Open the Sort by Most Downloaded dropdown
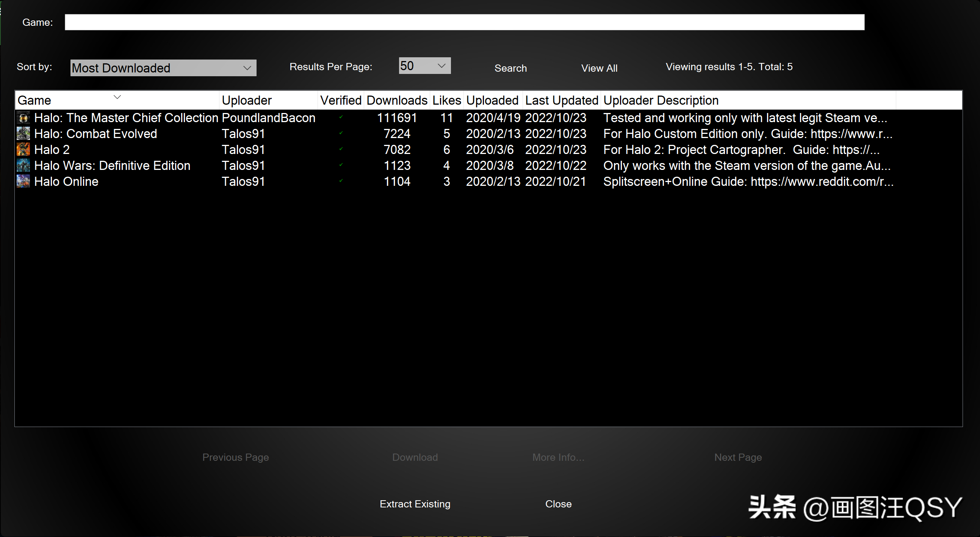 tap(163, 68)
